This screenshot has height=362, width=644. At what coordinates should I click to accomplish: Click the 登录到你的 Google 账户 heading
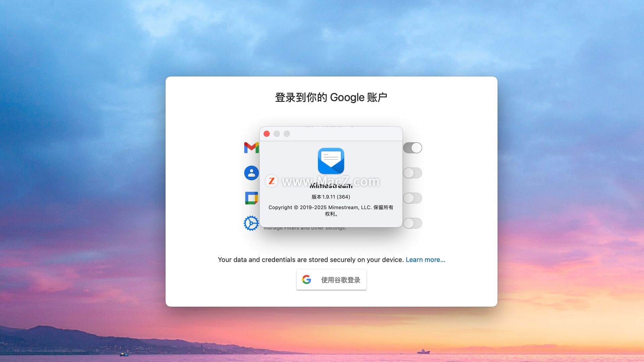click(331, 98)
